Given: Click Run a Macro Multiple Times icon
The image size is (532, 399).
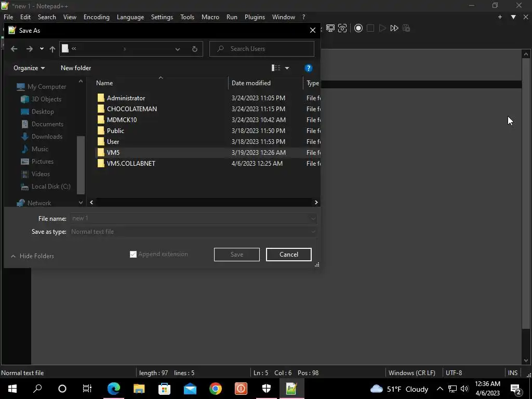Looking at the screenshot, I should [x=394, y=28].
